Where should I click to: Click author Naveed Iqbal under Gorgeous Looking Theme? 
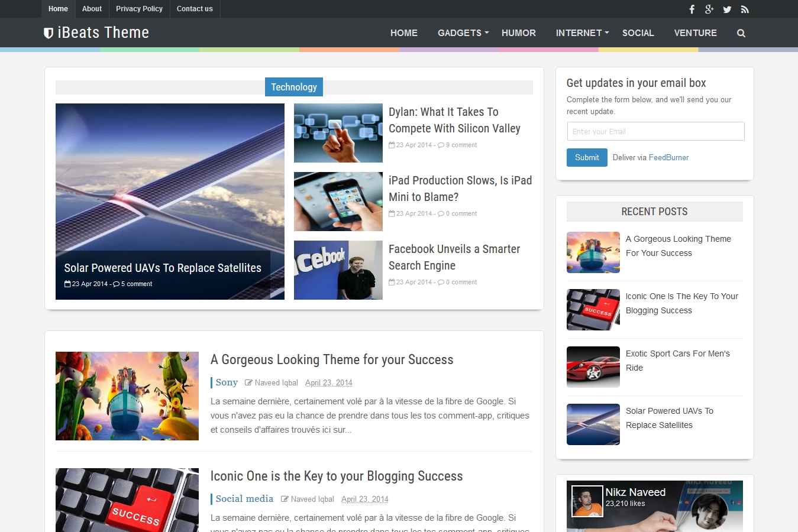pyautogui.click(x=276, y=382)
